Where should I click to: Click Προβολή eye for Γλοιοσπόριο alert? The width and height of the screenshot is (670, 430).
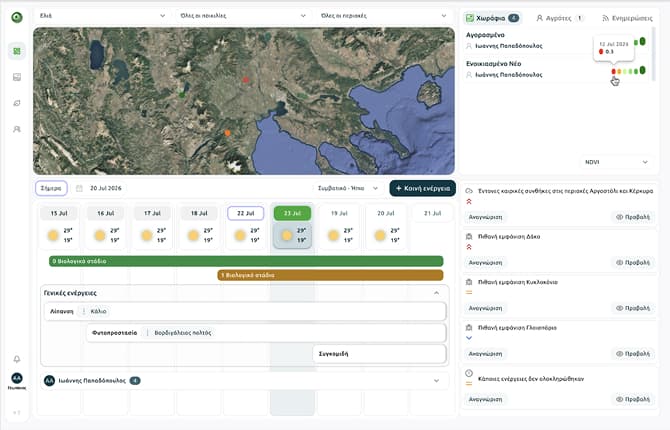click(x=632, y=354)
